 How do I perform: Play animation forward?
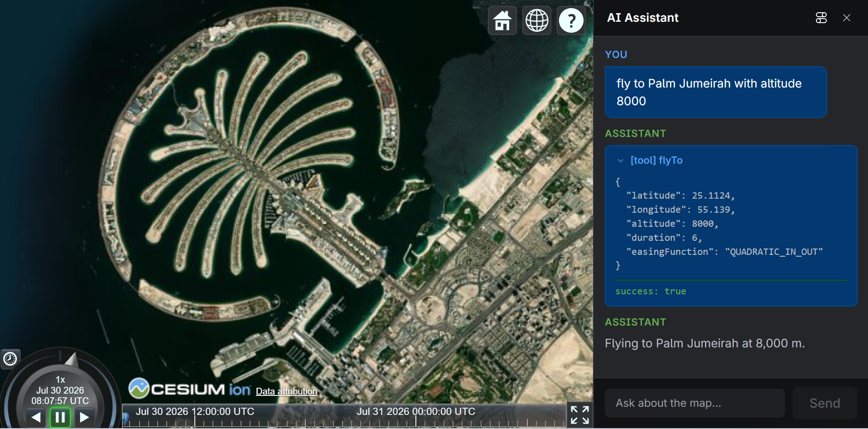(84, 417)
